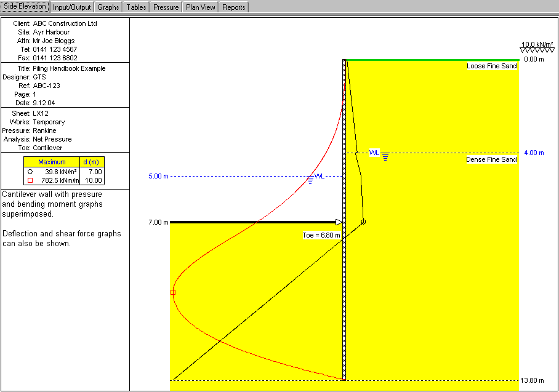This screenshot has width=559, height=392.
Task: Select the Dense Fine Sand layer label
Action: point(491,160)
